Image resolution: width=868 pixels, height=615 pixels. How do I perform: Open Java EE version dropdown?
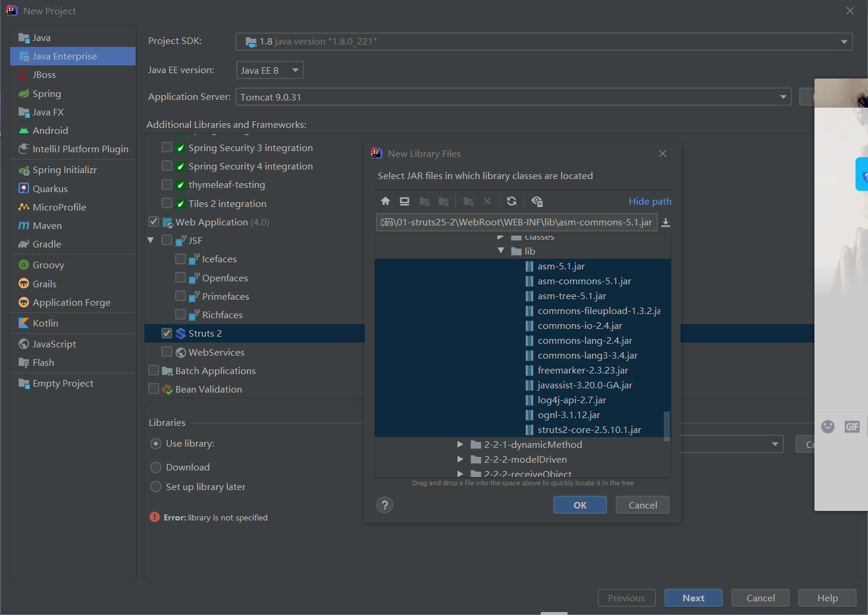point(295,70)
